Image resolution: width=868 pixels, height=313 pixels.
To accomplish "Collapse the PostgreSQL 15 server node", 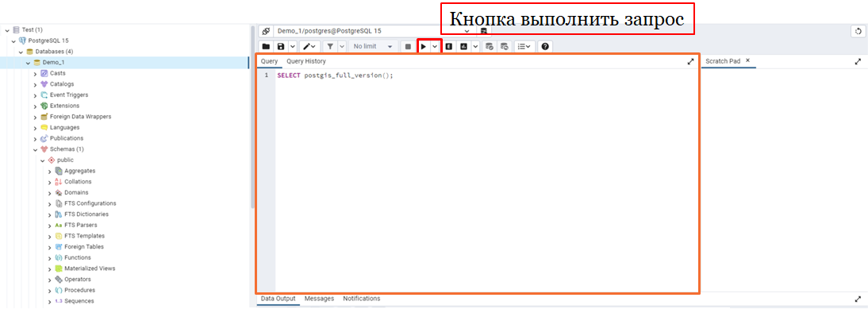I will 13,41.
